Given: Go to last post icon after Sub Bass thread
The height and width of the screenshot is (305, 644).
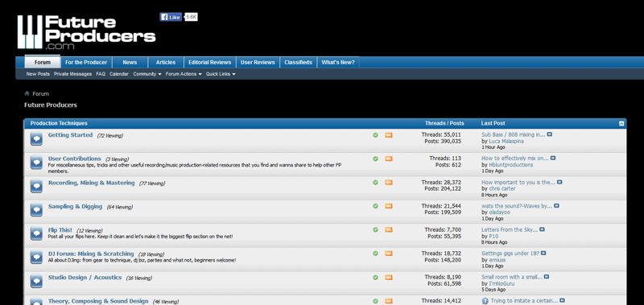Looking at the screenshot, I should tap(550, 134).
